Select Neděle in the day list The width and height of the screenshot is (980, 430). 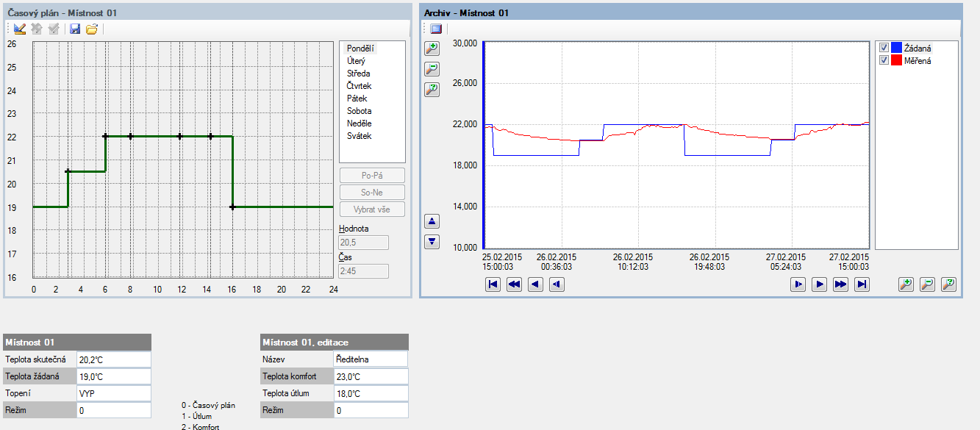click(360, 123)
